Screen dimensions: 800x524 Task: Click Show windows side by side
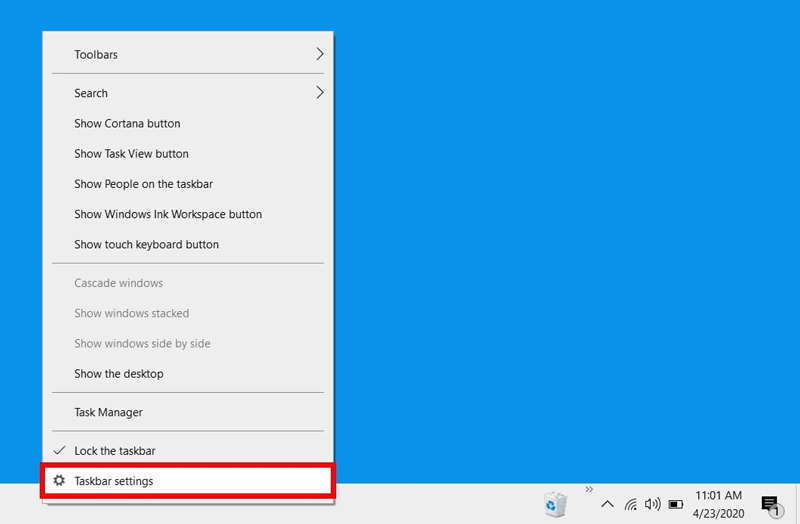188,343
